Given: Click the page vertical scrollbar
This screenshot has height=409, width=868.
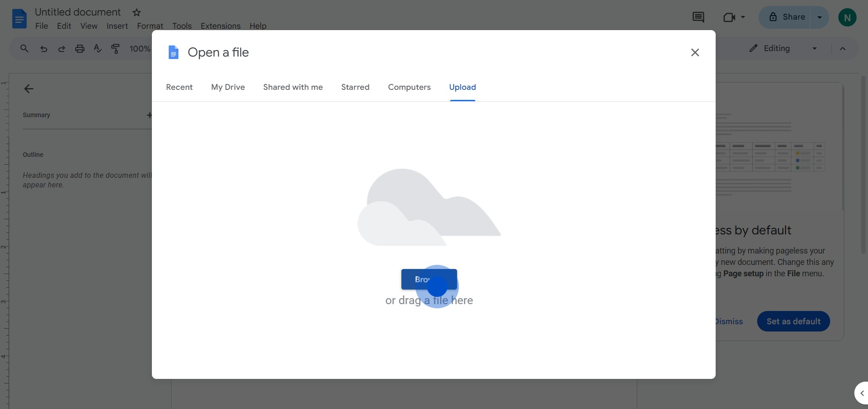Looking at the screenshot, I should [863, 164].
